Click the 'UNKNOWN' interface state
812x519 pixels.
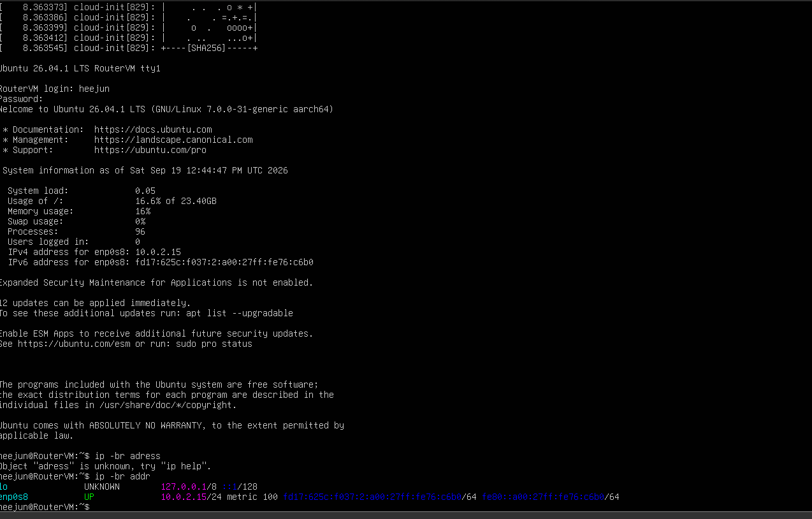pos(102,486)
